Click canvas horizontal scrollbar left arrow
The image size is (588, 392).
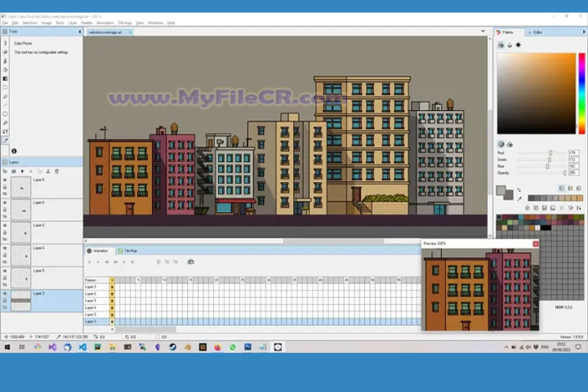(86, 241)
